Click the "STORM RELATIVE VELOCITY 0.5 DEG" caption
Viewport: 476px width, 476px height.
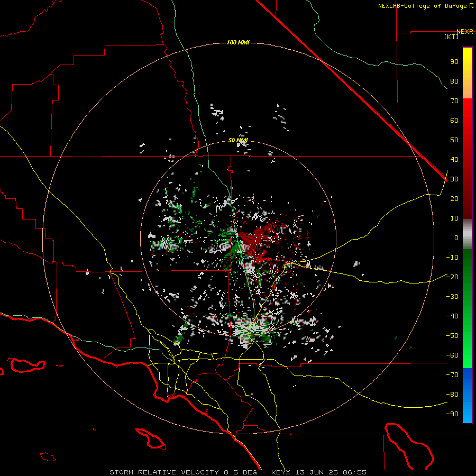coord(183,472)
